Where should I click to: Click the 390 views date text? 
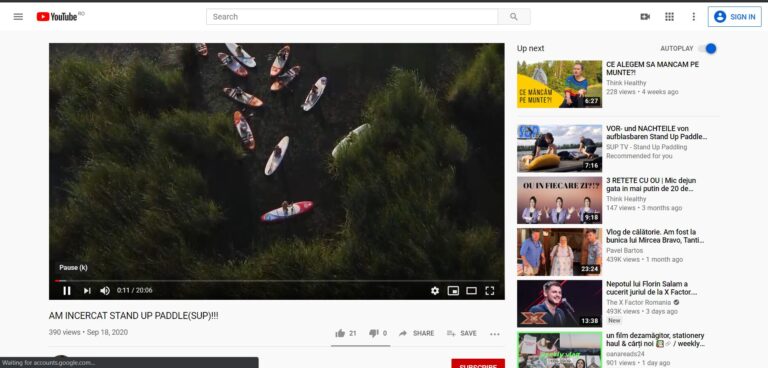pyautogui.click(x=88, y=332)
